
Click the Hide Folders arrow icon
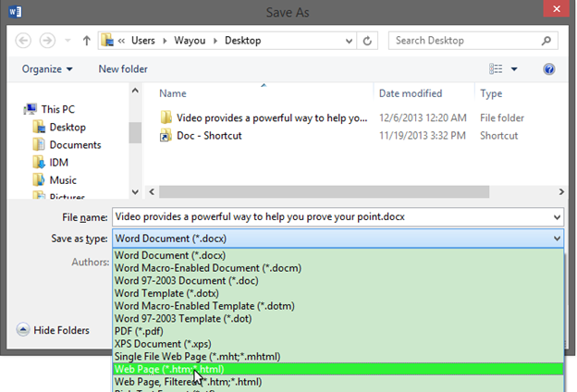coord(21,330)
